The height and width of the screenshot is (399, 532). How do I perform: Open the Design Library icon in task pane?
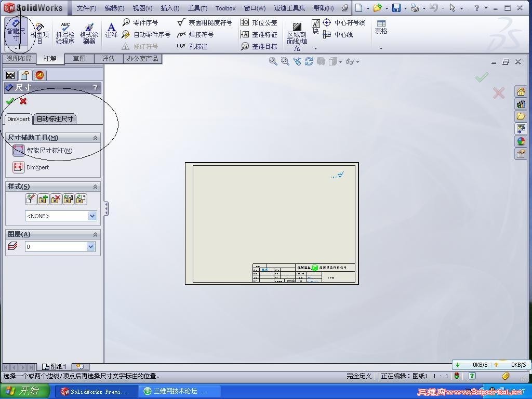521,104
